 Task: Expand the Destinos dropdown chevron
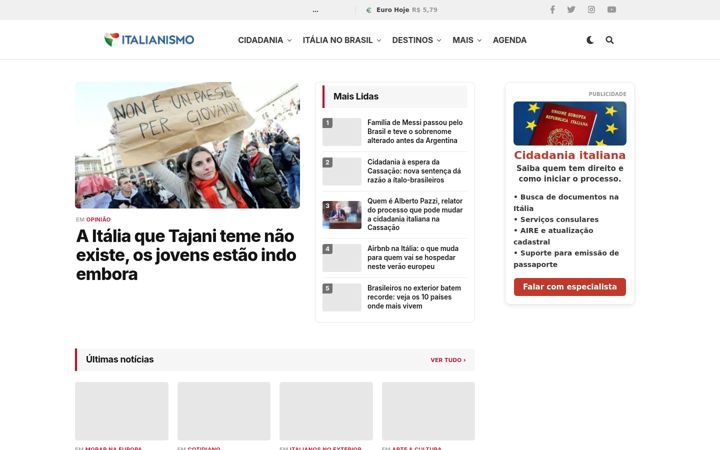click(439, 40)
